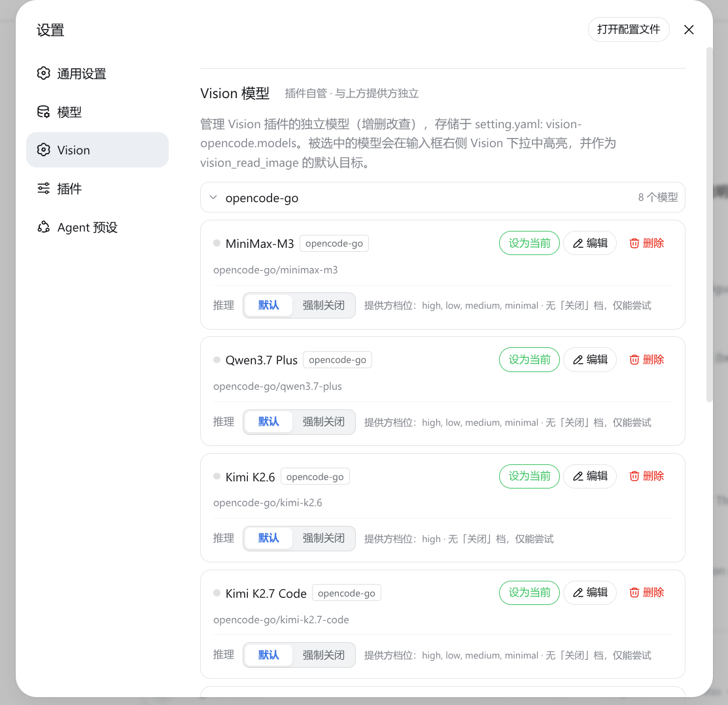Click the trash icon in the Qwen3.7 Plus card
Image resolution: width=728 pixels, height=705 pixels.
coord(634,360)
